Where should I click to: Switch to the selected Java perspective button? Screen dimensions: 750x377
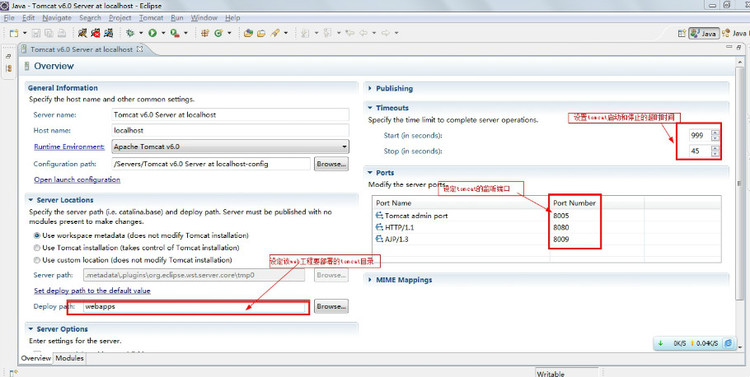click(x=704, y=33)
